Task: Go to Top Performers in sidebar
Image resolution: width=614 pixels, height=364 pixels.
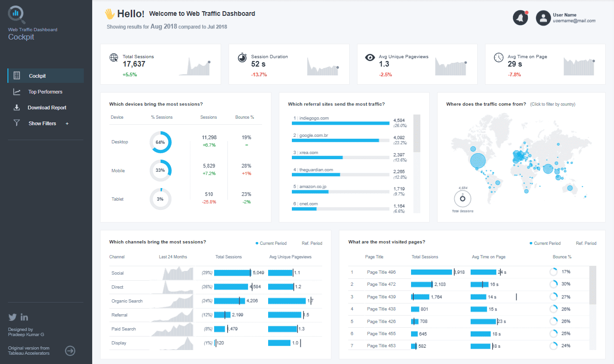Action: pos(46,92)
